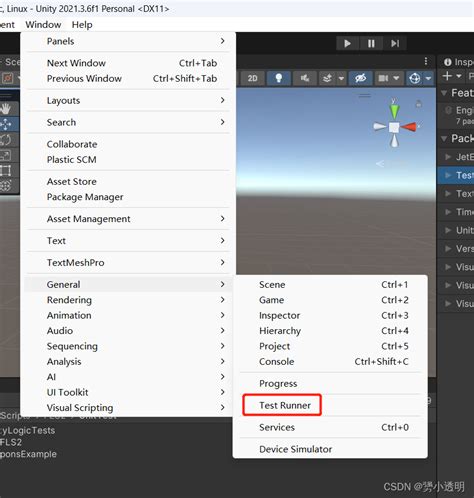Select the 'yLogicTests' item in the bottom panel
This screenshot has width=474, height=498.
click(27, 430)
